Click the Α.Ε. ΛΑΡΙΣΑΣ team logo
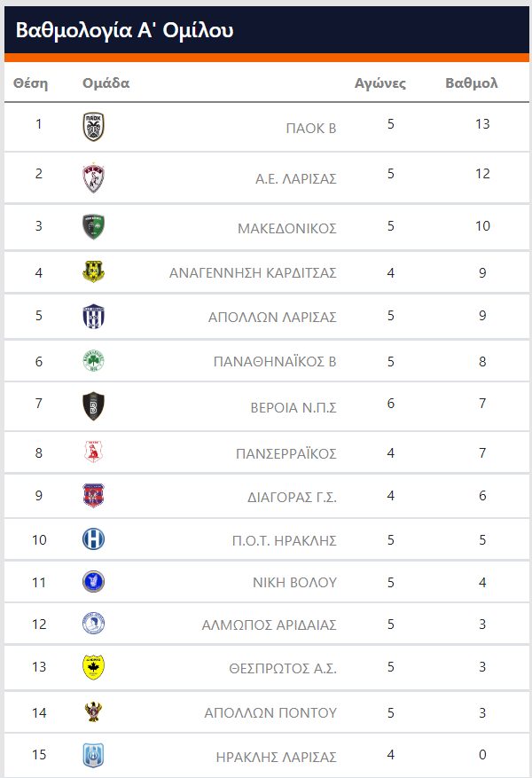The image size is (532, 778). click(93, 177)
